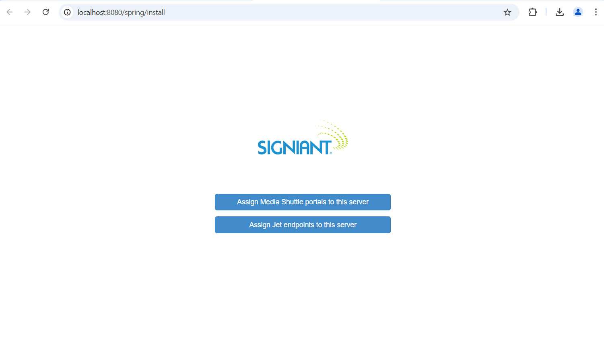
Task: Open the Chrome three-dot menu
Action: tap(596, 12)
